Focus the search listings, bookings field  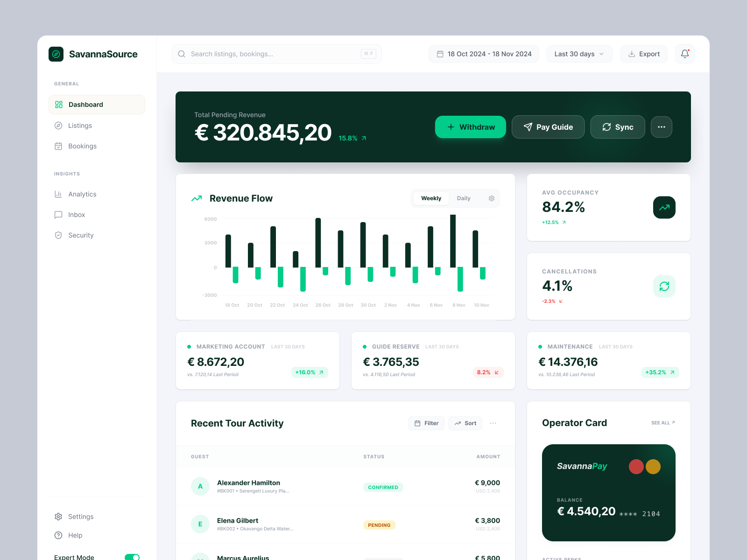(x=277, y=54)
